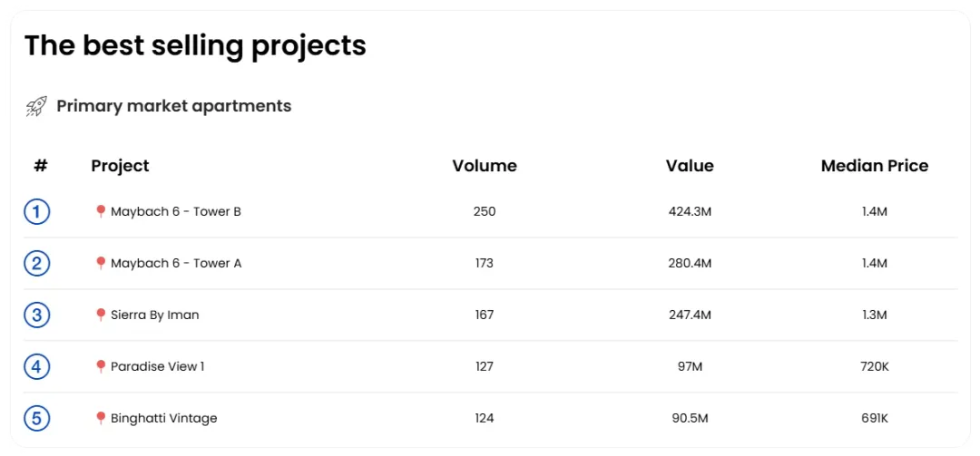The width and height of the screenshot is (980, 456).
Task: Click the rank 4 circle badge
Action: [36, 367]
